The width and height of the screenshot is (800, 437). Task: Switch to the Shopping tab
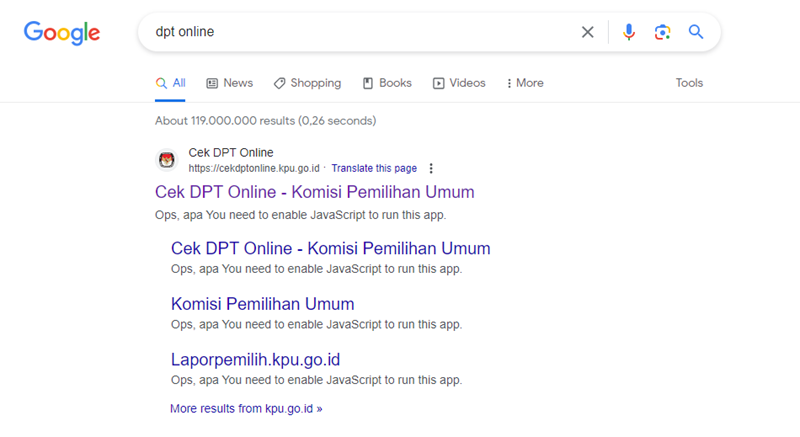point(307,83)
